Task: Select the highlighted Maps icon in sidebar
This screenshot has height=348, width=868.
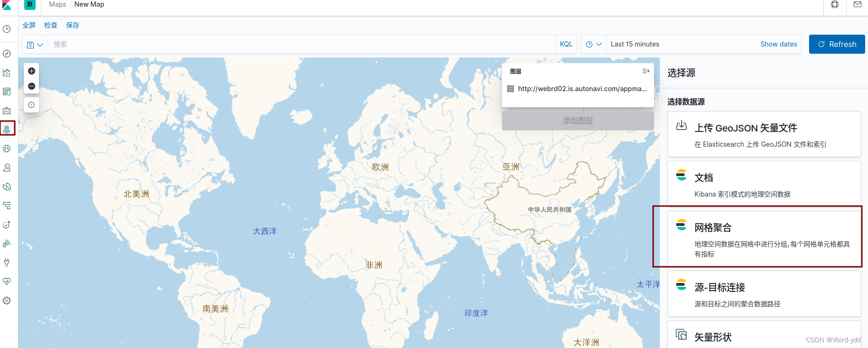Action: coord(7,129)
